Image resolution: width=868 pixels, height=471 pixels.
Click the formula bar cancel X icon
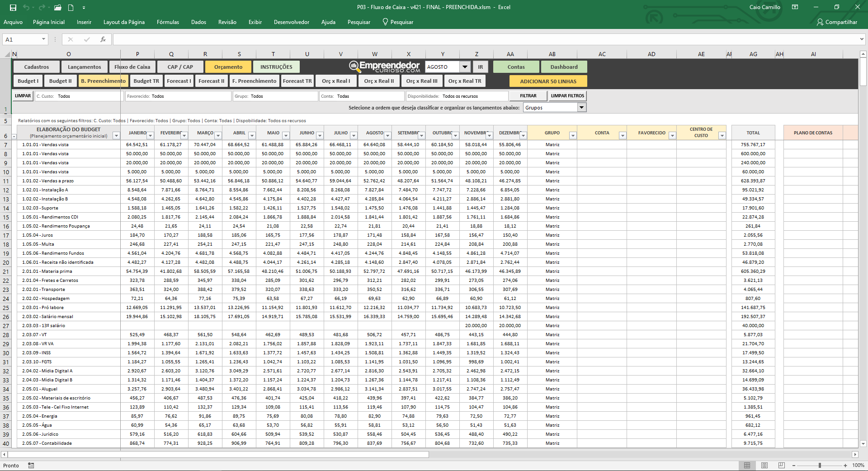(70, 39)
